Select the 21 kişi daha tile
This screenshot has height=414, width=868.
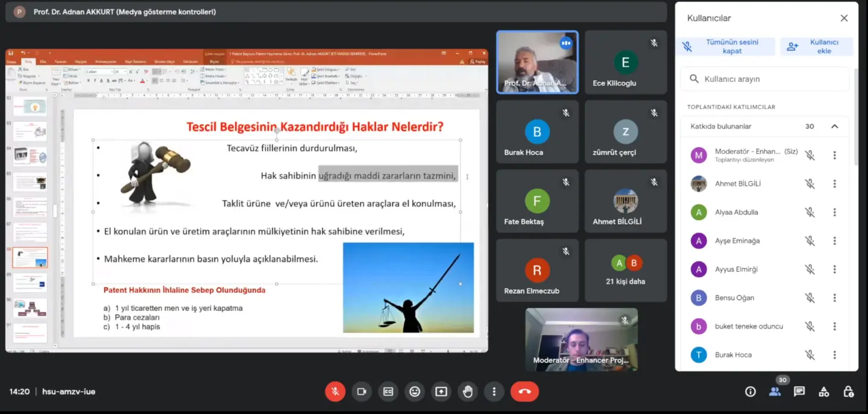(x=626, y=270)
